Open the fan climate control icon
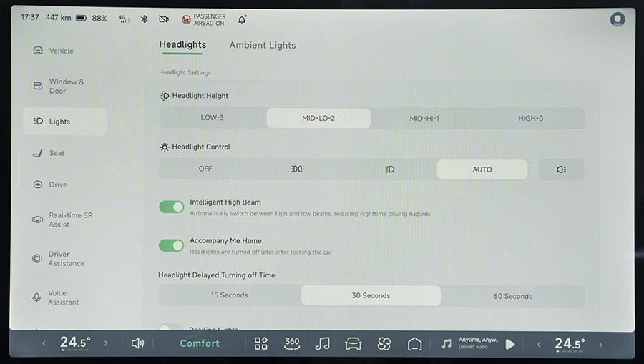Viewport: 644px width, 364px height. tap(384, 343)
